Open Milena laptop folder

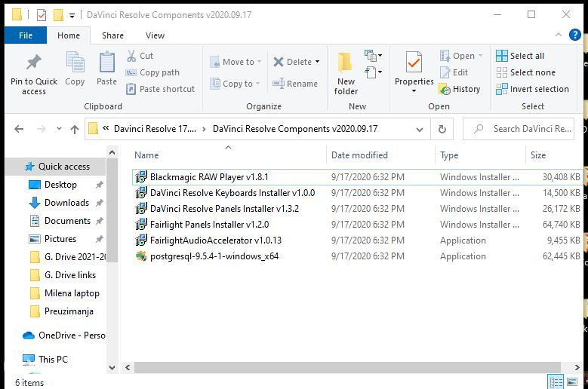tap(72, 293)
